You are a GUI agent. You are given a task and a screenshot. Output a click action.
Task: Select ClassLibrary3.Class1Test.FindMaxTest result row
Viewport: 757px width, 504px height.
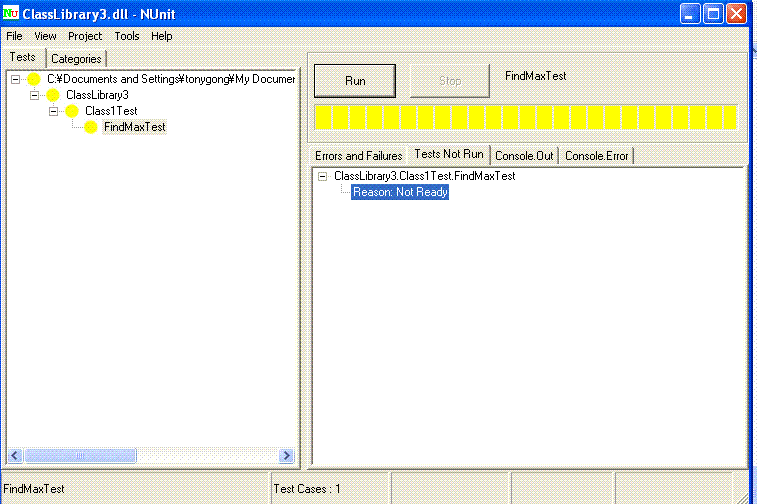[x=425, y=176]
